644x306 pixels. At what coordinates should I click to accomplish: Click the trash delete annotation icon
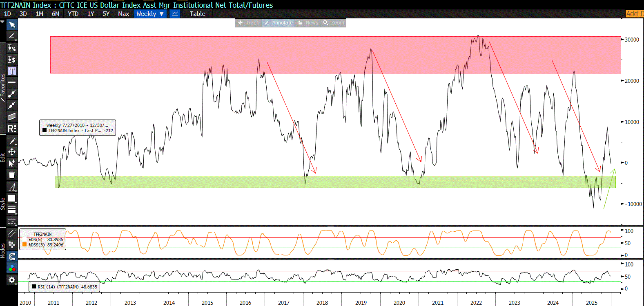coord(12,175)
